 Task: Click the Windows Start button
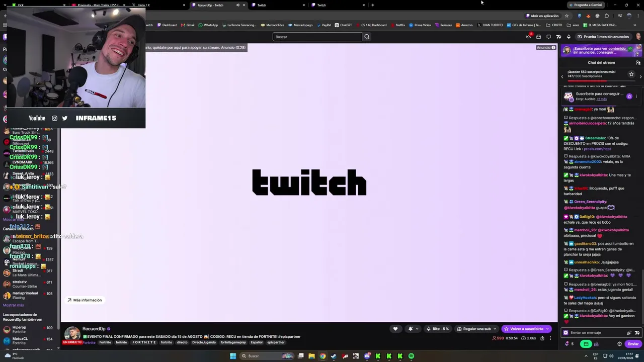pyautogui.click(x=233, y=356)
